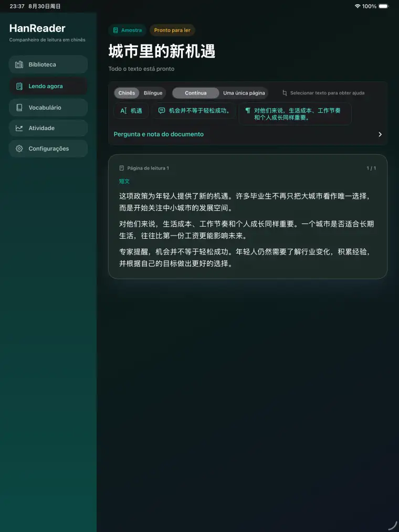The width and height of the screenshot is (399, 532).
Task: Tap the date 8月30日周日
Action: pyautogui.click(x=45, y=6)
